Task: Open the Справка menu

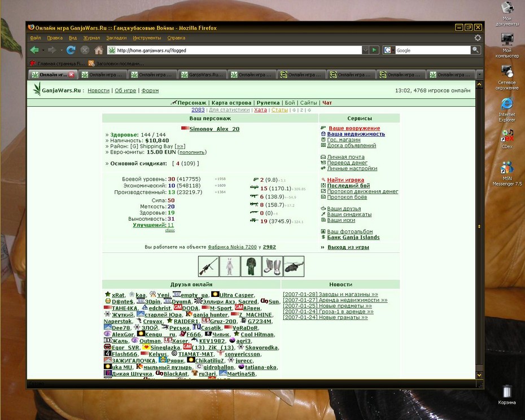Action: point(176,38)
